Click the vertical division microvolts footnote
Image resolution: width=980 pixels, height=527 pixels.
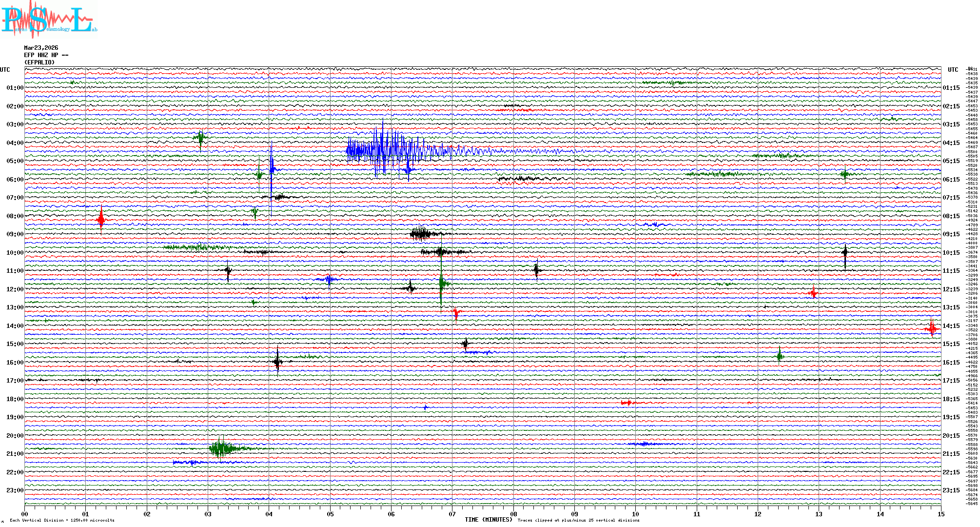tap(62, 521)
